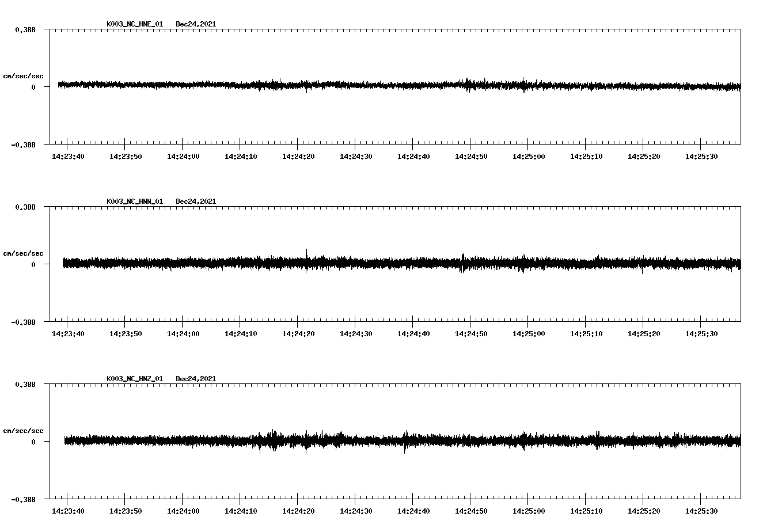
Task: Click the cm/sec/sec unit label of the HNZ plot
Action: tap(23, 431)
